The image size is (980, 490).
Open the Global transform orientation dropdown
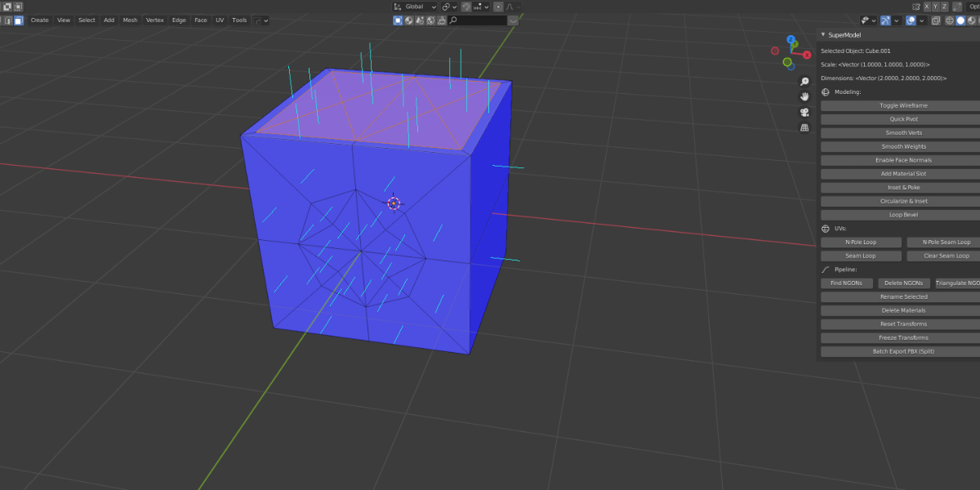point(415,7)
